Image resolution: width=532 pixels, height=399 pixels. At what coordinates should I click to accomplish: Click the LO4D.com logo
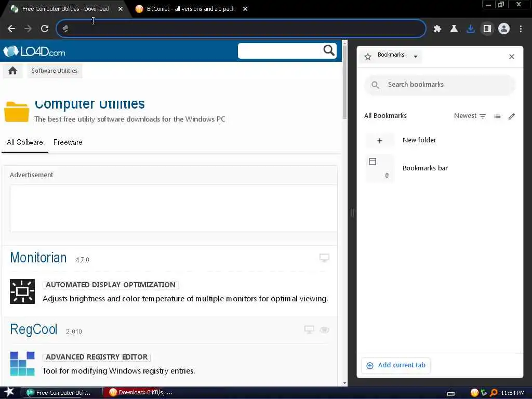coord(34,51)
